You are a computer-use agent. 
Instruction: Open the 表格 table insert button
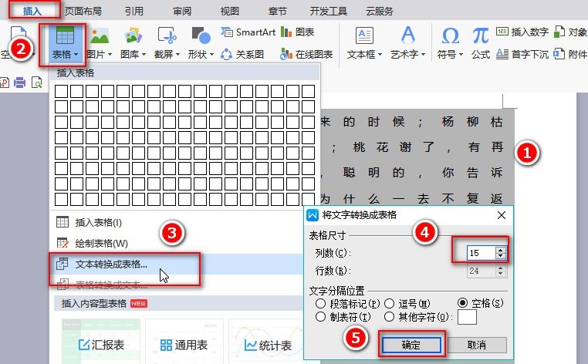point(65,44)
